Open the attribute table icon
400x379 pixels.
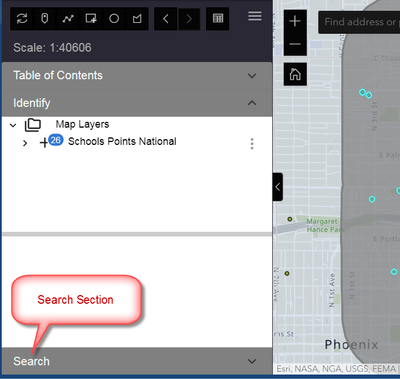point(218,19)
